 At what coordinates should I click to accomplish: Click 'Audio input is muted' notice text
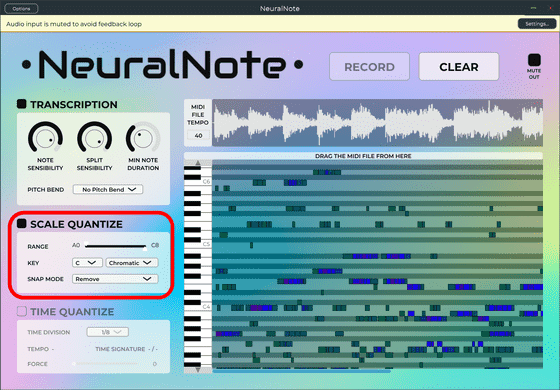pos(74,24)
